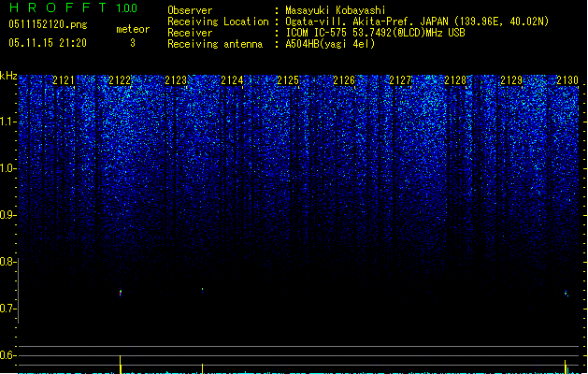
Task: Click the meteor count value 3
Action: 133,43
